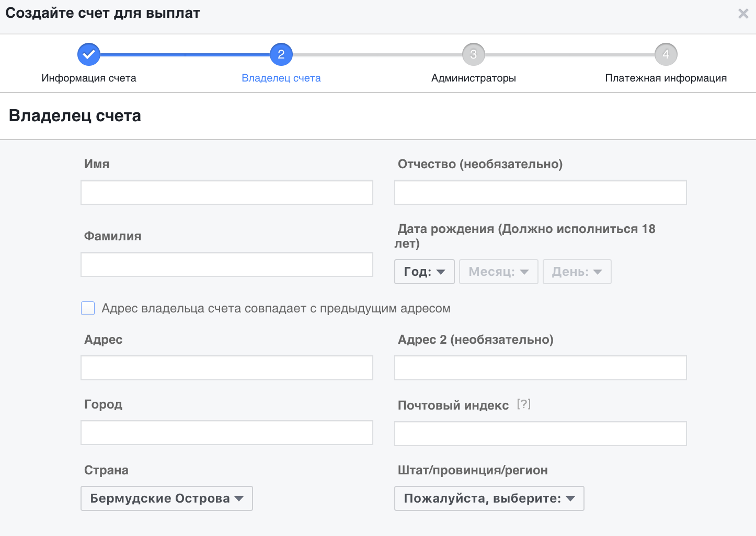Screen dimensions: 756x536
Task: Focus the Адрес input field
Action: click(x=227, y=368)
